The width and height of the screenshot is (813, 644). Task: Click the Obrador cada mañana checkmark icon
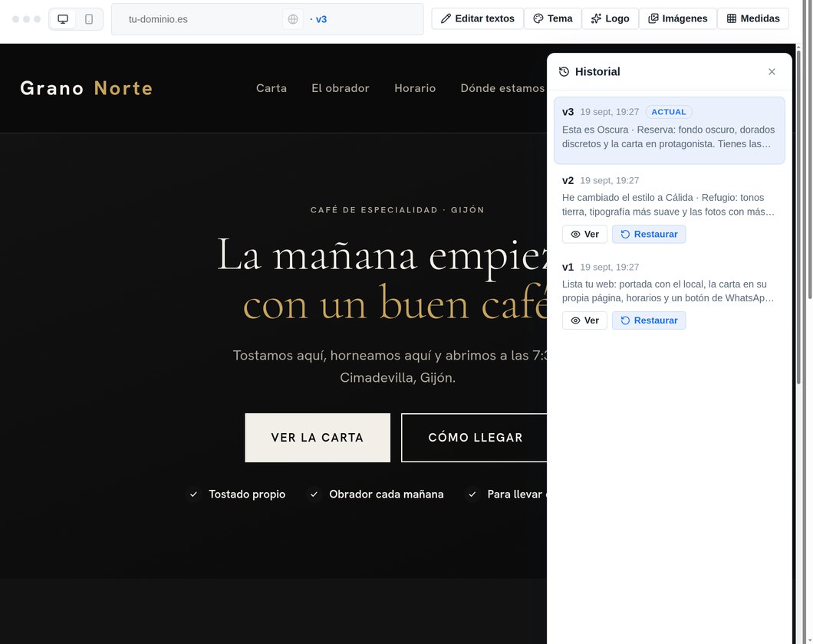[x=314, y=495]
